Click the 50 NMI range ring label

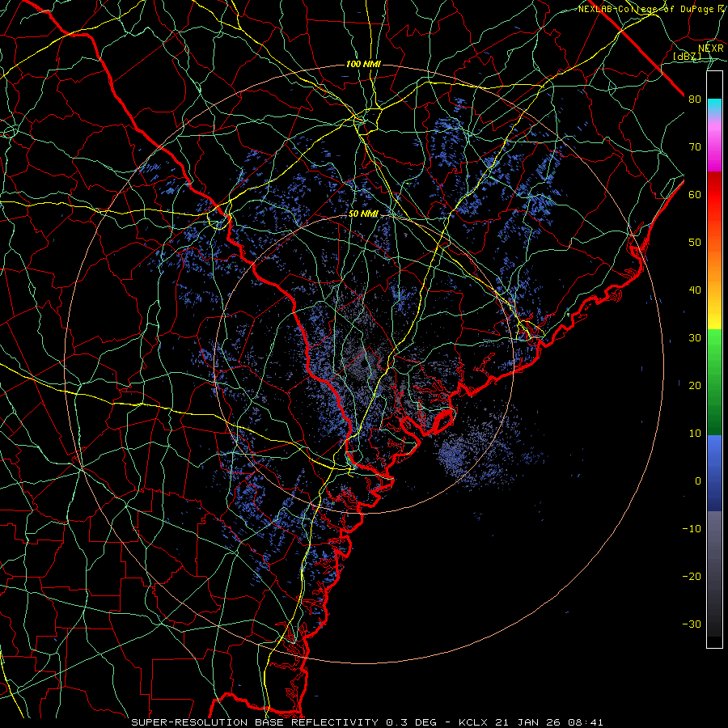click(363, 214)
